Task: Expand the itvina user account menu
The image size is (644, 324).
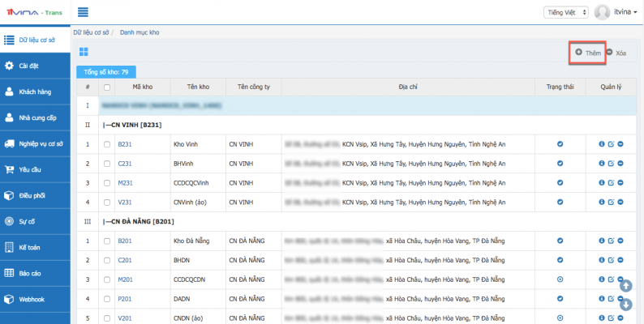Action: 616,12
